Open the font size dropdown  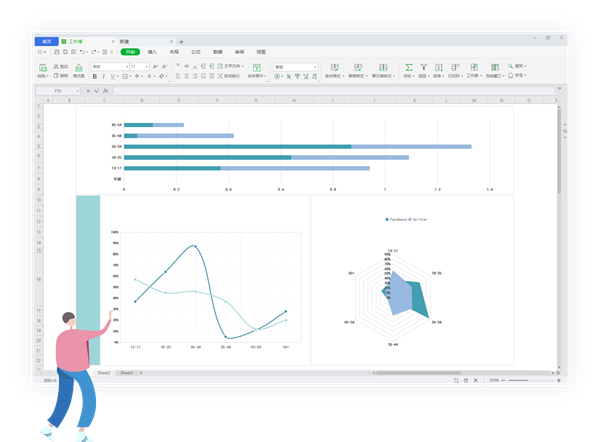[146, 67]
